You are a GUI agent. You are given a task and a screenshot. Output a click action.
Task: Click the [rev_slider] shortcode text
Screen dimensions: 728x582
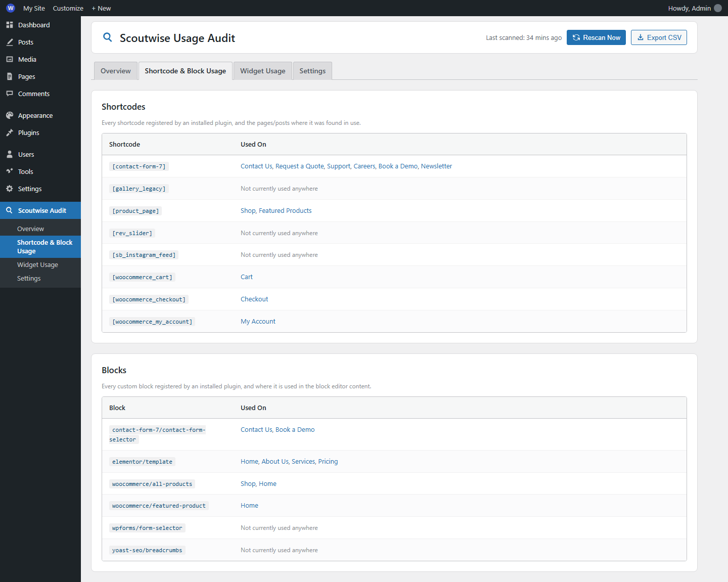click(x=132, y=233)
